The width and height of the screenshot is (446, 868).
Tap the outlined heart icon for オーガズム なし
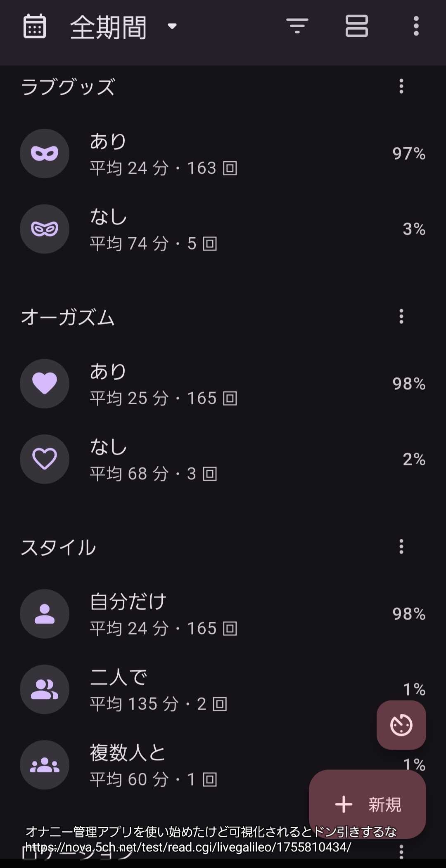point(45,459)
